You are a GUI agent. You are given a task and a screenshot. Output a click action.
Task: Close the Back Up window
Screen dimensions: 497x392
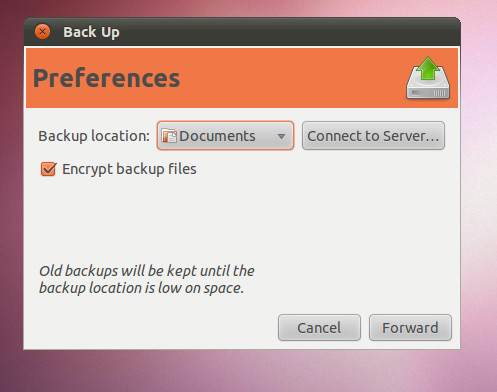[x=42, y=32]
